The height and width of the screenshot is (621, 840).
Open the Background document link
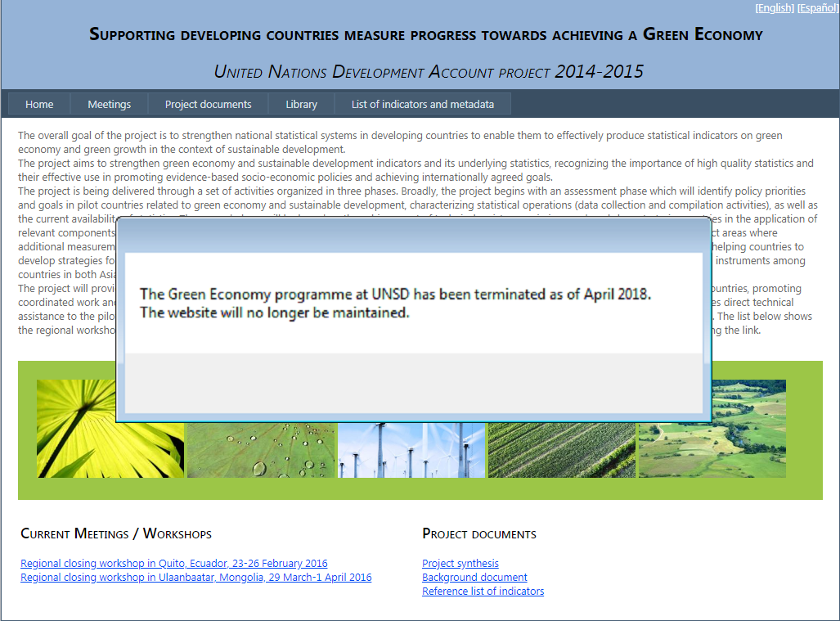(x=474, y=577)
